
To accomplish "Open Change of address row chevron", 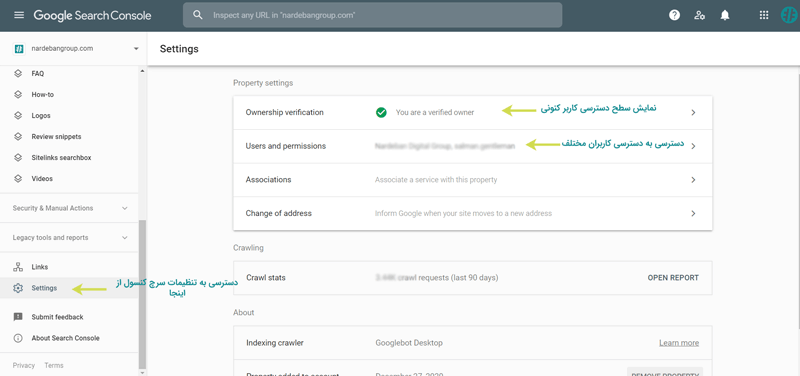I will click(x=693, y=213).
